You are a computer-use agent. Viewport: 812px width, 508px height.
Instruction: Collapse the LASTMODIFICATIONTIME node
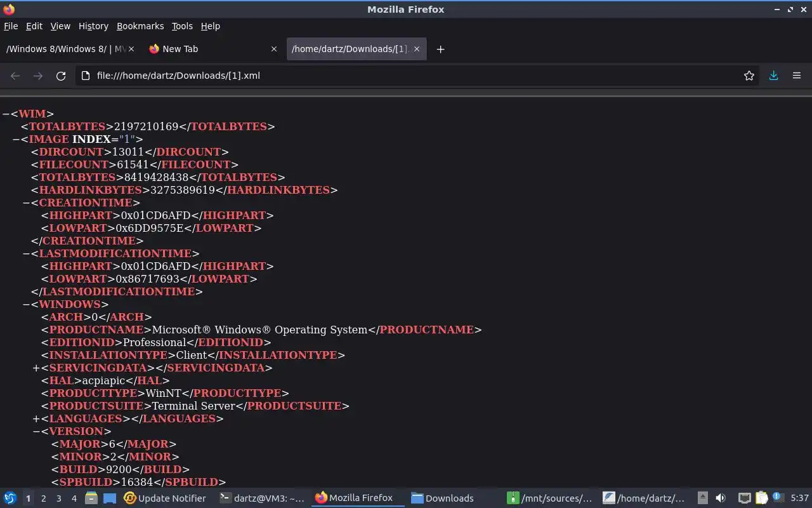coord(26,253)
